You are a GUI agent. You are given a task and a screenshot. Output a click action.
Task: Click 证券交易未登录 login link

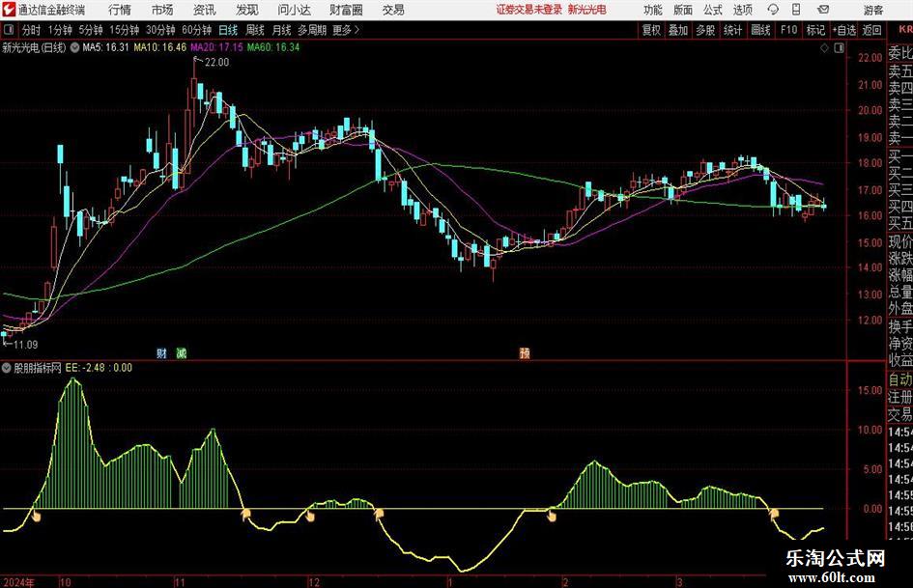529,10
